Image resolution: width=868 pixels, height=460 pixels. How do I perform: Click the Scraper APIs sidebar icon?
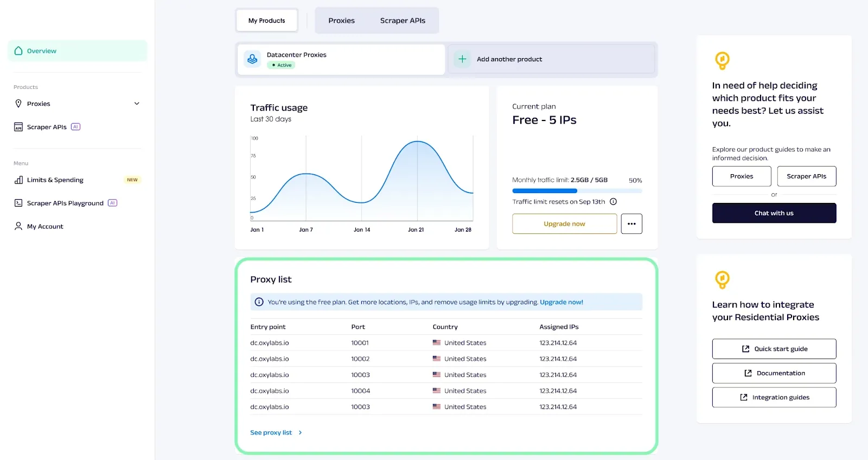[x=18, y=127]
